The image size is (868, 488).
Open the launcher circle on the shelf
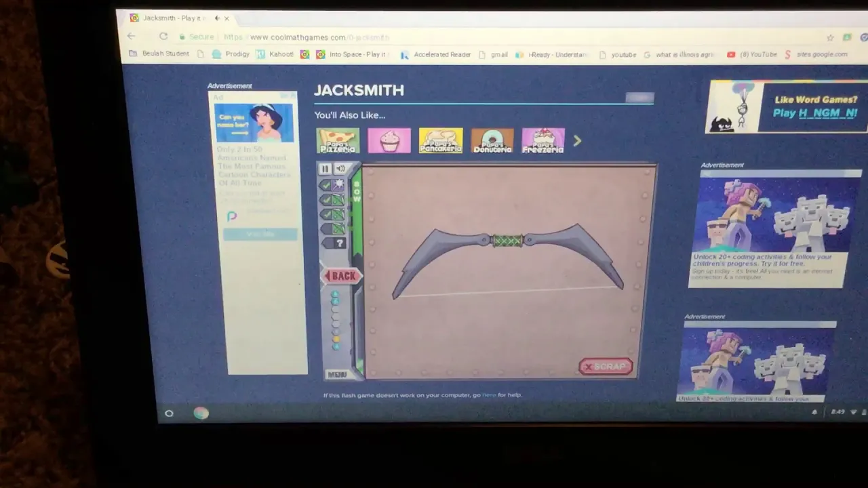169,413
